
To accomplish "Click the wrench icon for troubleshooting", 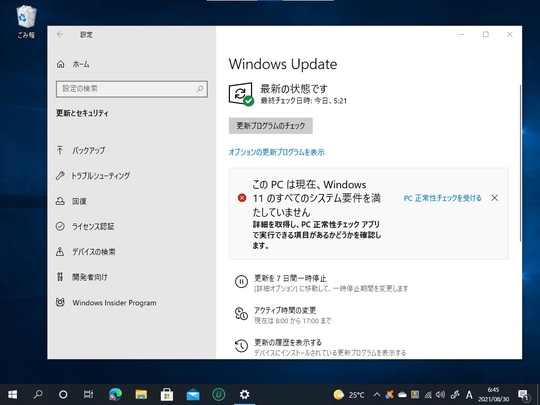I will (x=60, y=176).
